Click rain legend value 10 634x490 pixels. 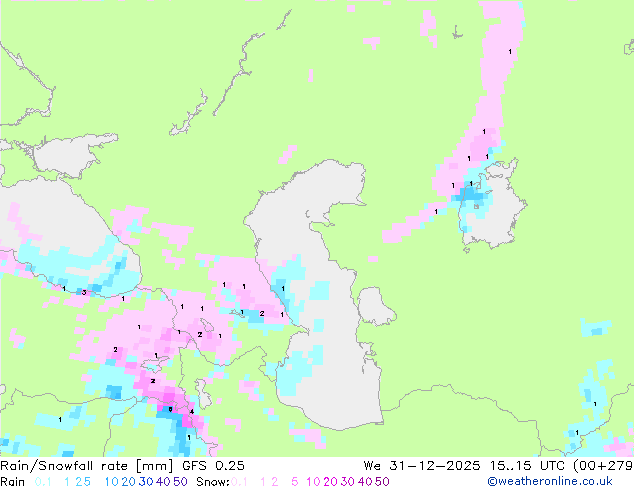112,482
